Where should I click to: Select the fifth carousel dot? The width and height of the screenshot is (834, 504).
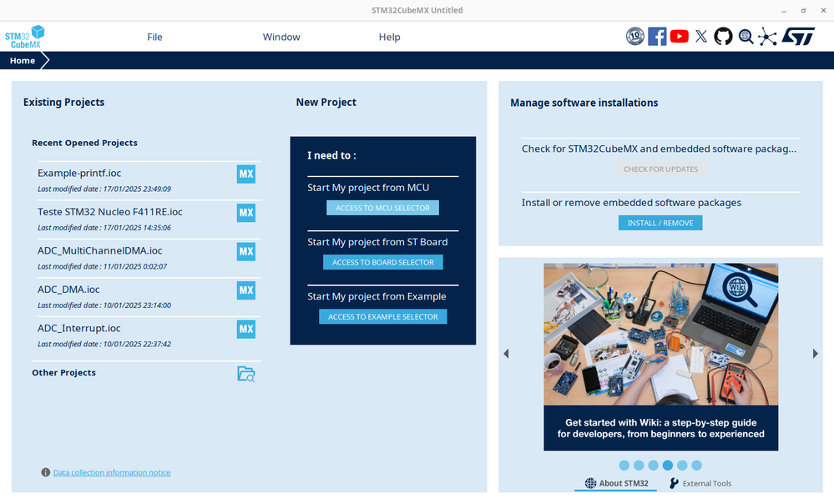point(682,465)
